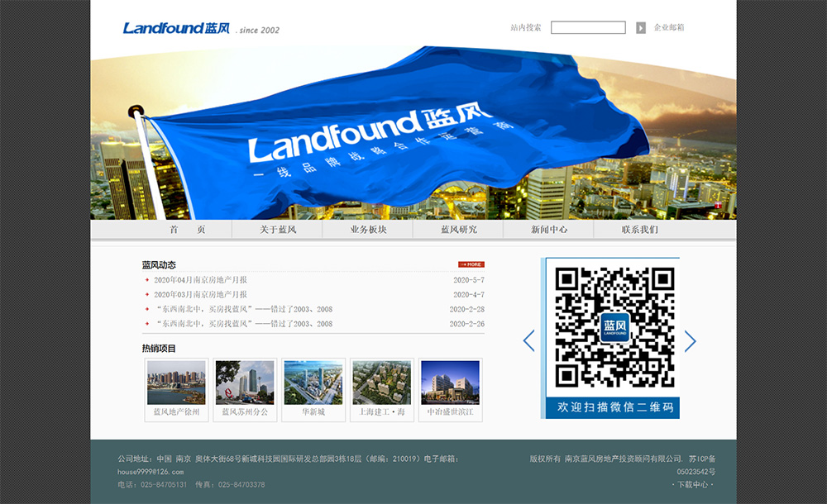Focus the 站内搜索 search input box
Viewport: 827px width, 504px height.
[x=588, y=28]
